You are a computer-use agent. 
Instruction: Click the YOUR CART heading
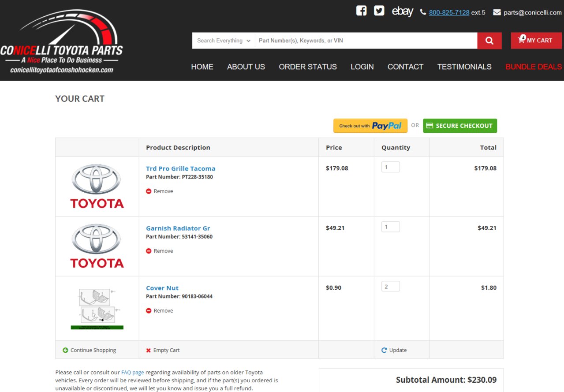[x=80, y=99]
